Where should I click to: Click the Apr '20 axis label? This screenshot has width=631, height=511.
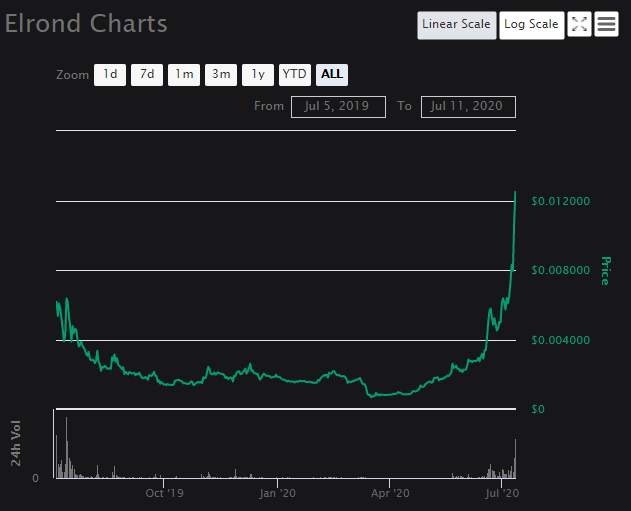390,493
